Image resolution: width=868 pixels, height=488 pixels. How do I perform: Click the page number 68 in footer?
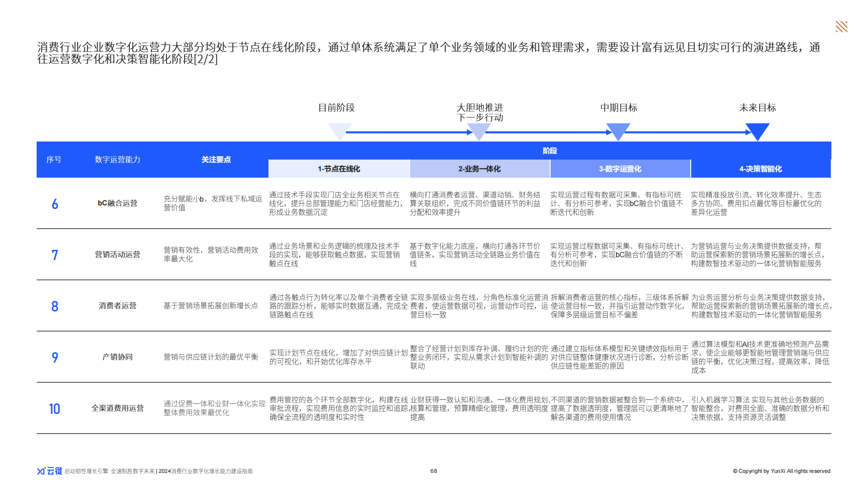(434, 471)
